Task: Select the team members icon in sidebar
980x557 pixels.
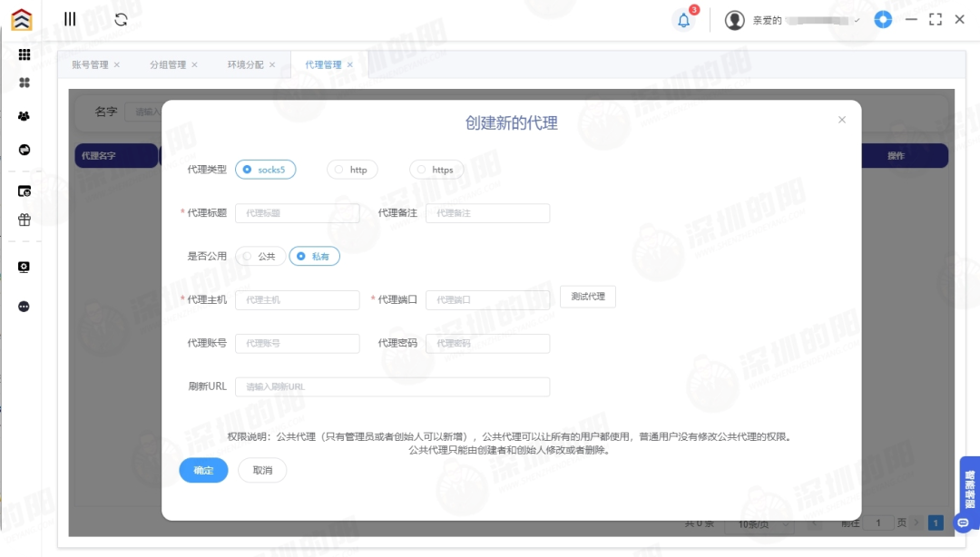Action: (x=24, y=116)
